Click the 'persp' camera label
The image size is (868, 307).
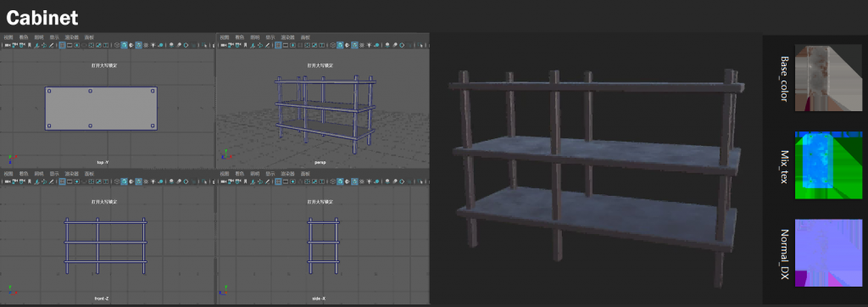coord(320,162)
